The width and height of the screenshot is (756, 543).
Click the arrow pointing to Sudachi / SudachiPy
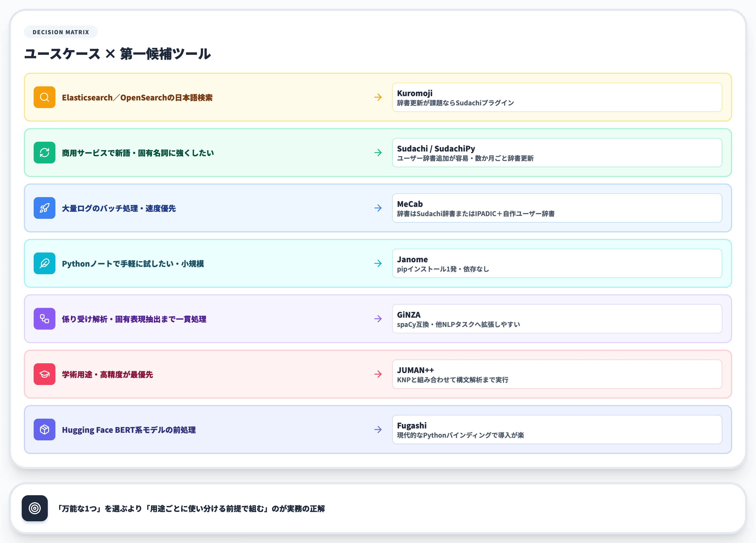click(x=378, y=153)
